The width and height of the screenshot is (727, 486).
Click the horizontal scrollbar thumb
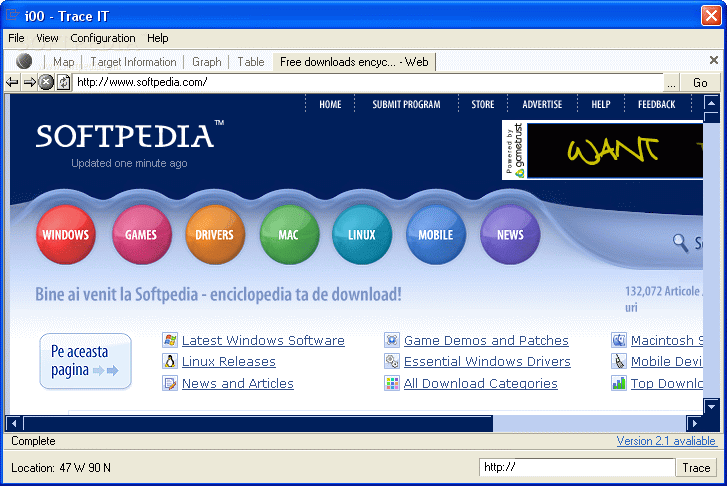(x=258, y=423)
